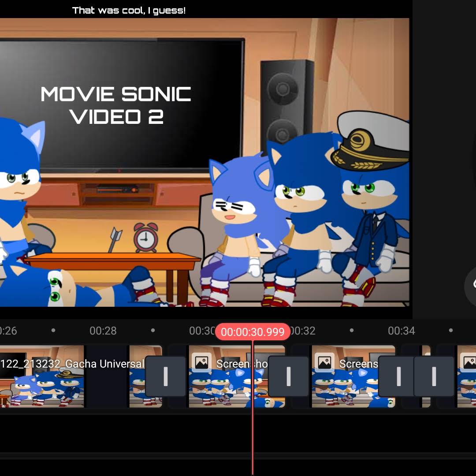Screen dimensions: 476x476
Task: Jump to 00:34 on the timeline ruler
Action: tap(402, 331)
